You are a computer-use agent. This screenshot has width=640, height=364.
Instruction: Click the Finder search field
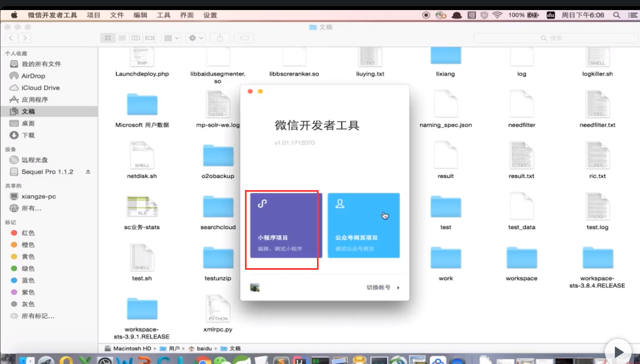point(556,38)
